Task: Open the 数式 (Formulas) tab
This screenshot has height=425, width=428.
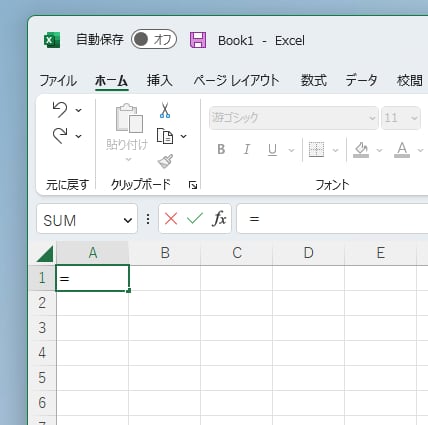Action: (x=313, y=81)
